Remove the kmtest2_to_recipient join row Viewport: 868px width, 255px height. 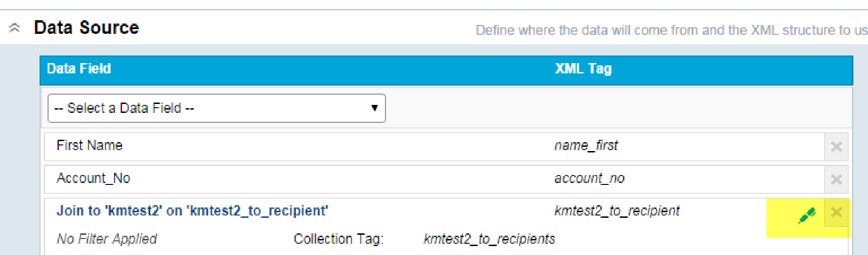(x=836, y=212)
